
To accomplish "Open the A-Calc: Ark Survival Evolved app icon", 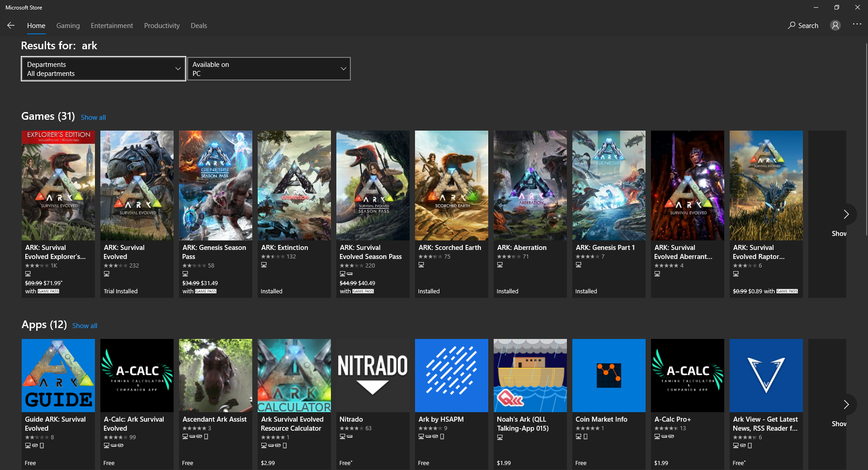I will [137, 376].
